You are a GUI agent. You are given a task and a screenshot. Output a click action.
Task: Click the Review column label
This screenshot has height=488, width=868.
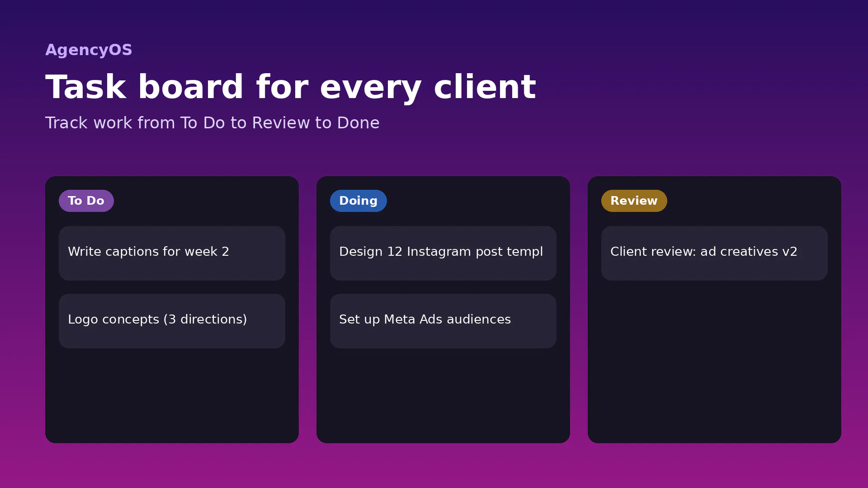coord(634,201)
